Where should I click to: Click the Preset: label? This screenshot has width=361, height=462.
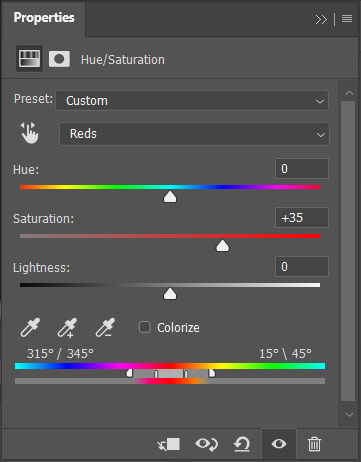(x=33, y=99)
